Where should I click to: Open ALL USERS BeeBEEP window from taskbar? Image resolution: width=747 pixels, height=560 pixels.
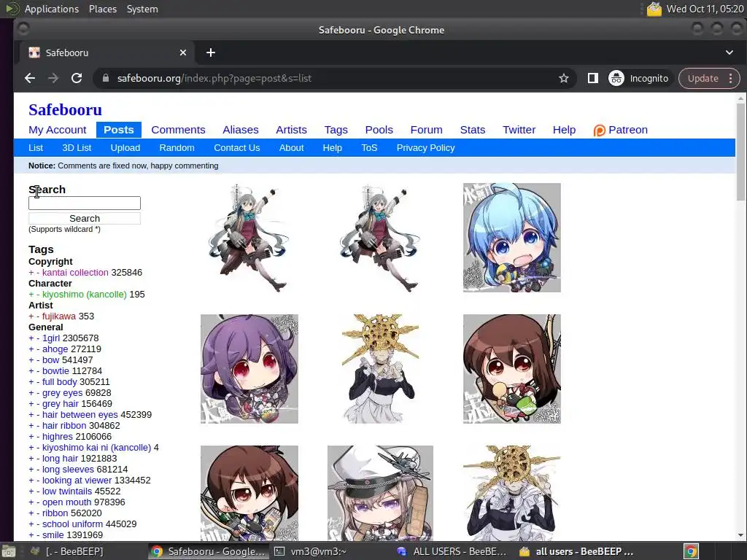(452, 552)
